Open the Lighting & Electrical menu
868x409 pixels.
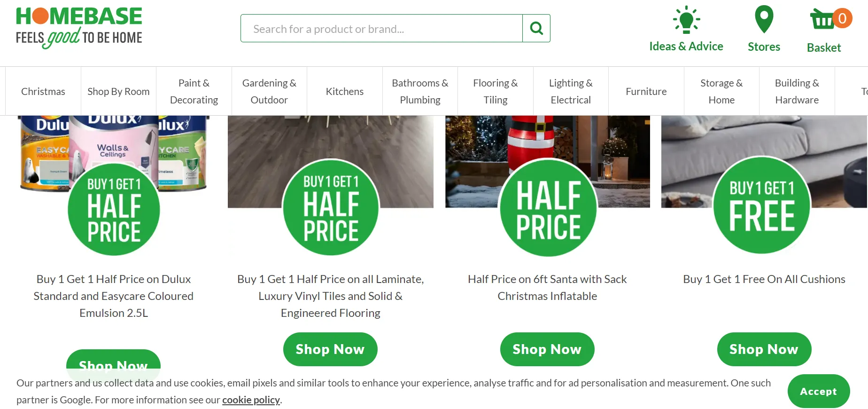571,91
